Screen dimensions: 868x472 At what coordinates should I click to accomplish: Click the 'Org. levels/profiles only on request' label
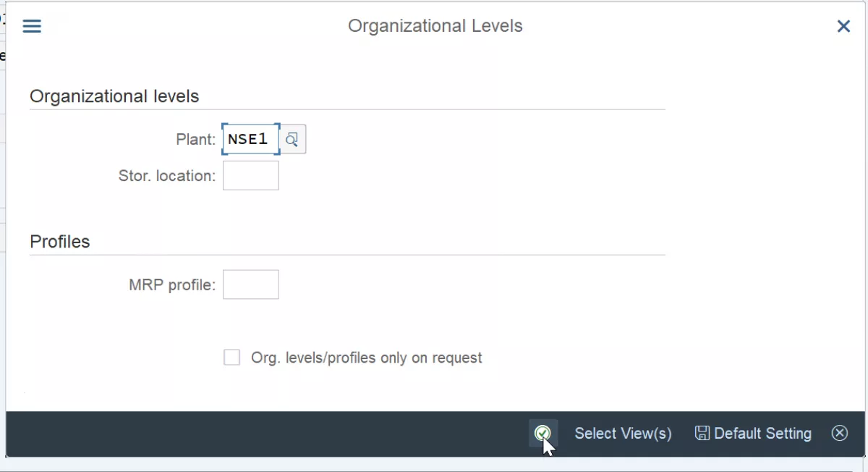(x=366, y=358)
